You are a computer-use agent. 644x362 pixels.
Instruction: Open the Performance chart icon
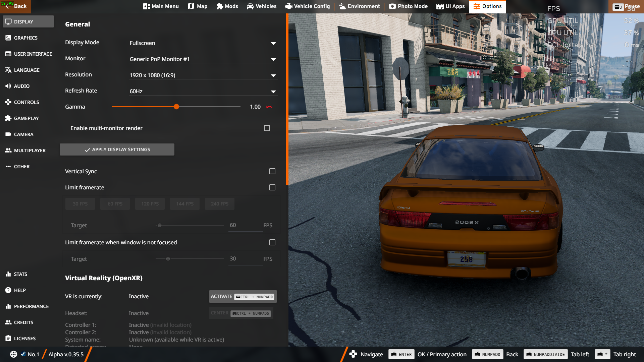coord(8,306)
